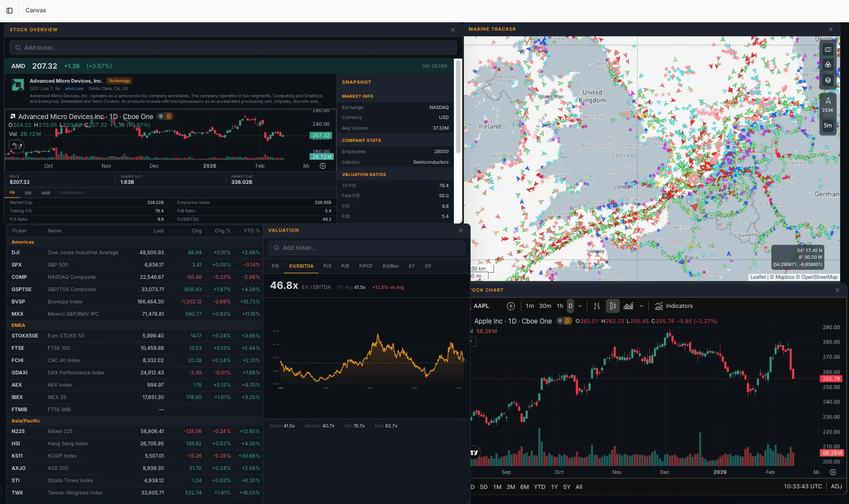
Task: Click the Add ticker field in the Valuation panel
Action: pyautogui.click(x=366, y=248)
